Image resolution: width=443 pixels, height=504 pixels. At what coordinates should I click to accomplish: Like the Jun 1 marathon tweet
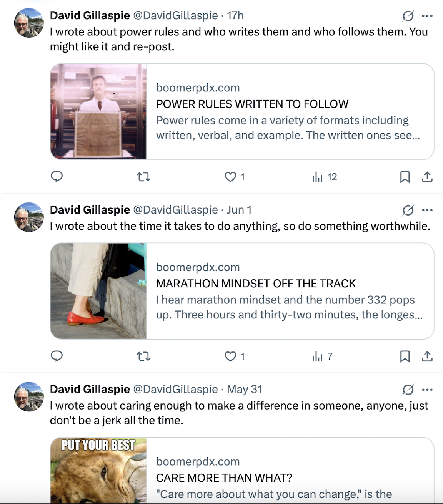pos(230,356)
